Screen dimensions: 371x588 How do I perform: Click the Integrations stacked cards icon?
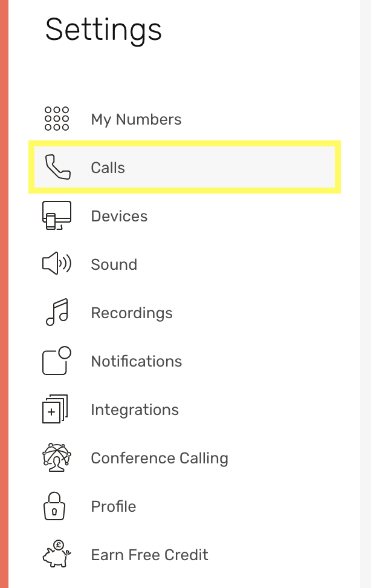(x=56, y=410)
